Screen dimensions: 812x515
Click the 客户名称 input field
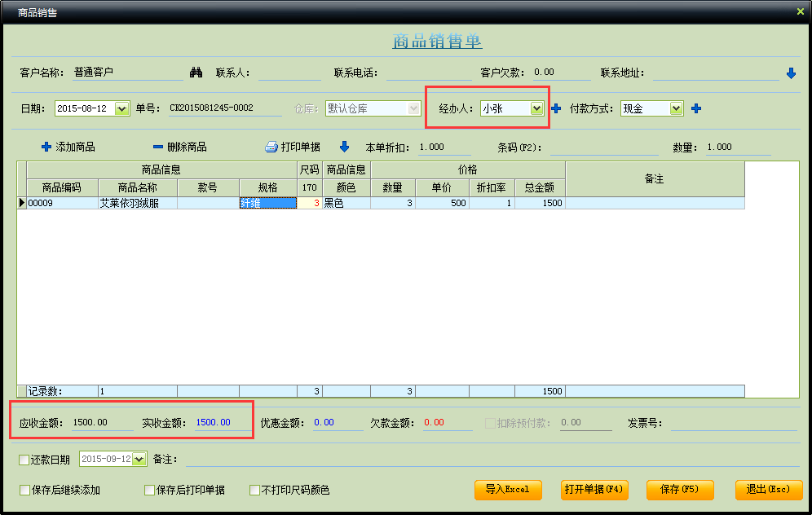[128, 73]
